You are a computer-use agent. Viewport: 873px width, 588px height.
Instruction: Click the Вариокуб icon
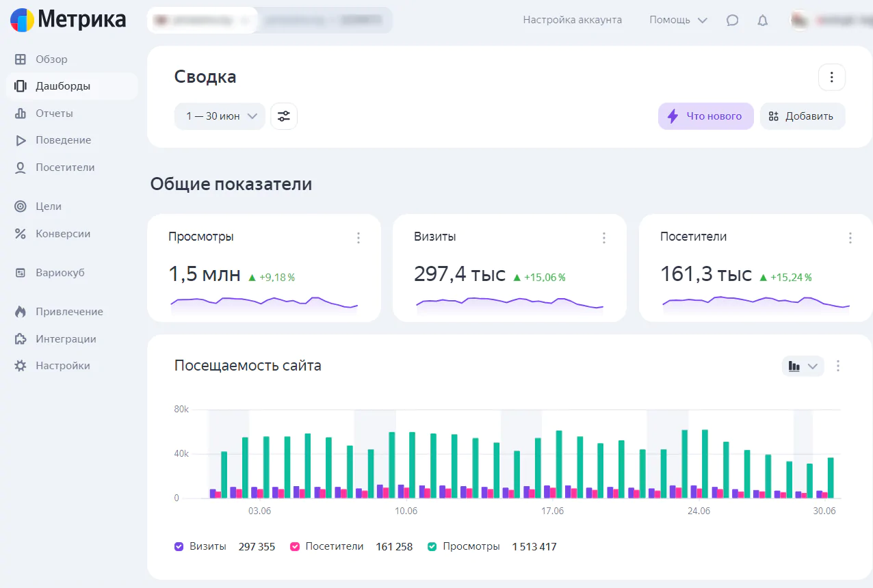pos(21,273)
